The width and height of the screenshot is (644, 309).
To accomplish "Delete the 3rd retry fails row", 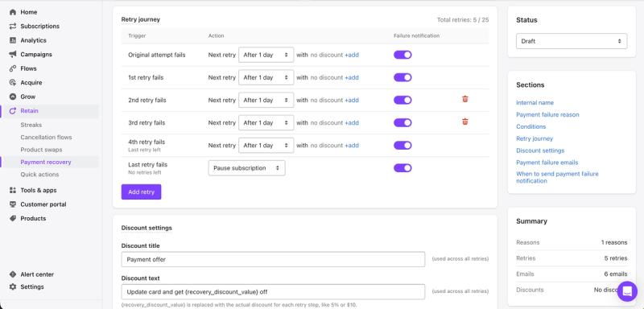I will pos(465,122).
